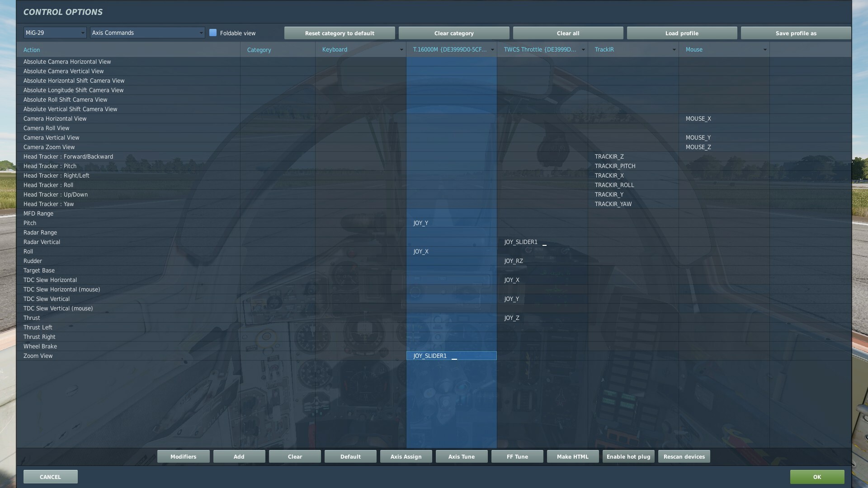Select the JOY_Z cell in Thrust row
Screen dimensions: 868x488
click(x=542, y=318)
